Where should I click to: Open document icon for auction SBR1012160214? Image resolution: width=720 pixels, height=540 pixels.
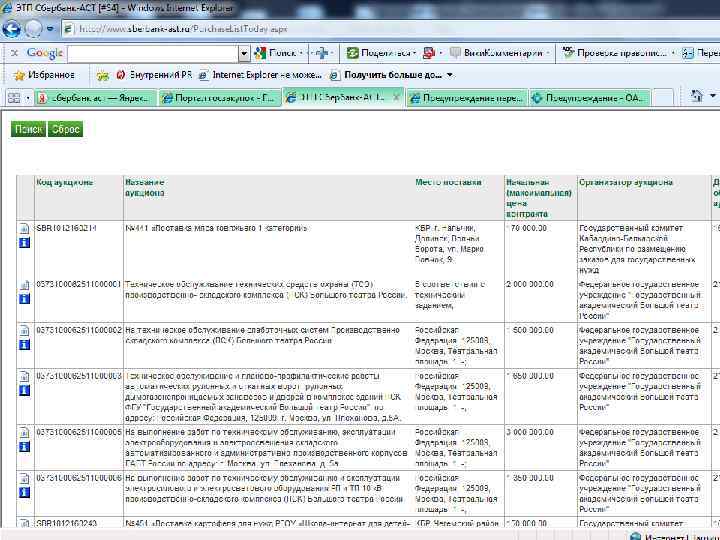coord(24,228)
